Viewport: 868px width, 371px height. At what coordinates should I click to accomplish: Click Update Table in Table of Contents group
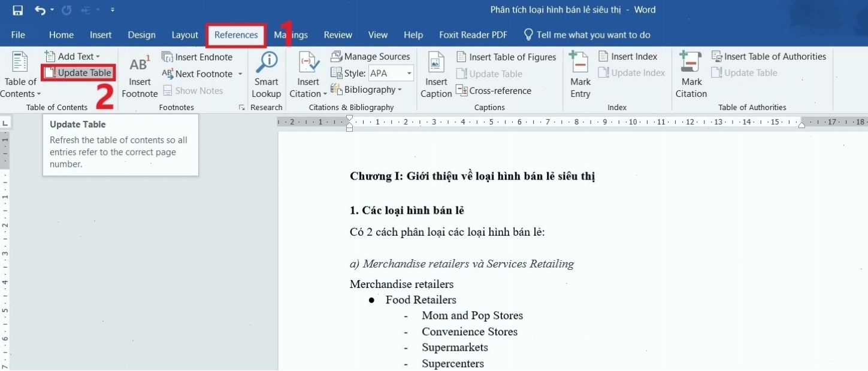click(x=78, y=73)
